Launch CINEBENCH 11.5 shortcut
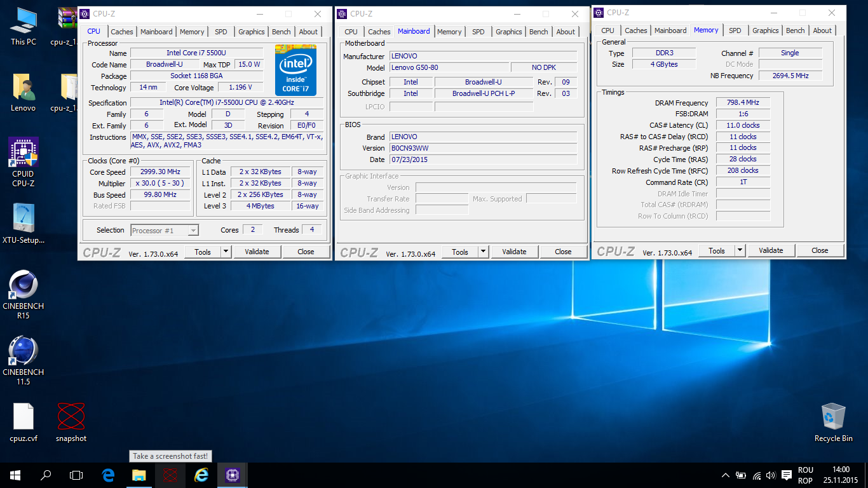This screenshot has width=868, height=488. (24, 360)
